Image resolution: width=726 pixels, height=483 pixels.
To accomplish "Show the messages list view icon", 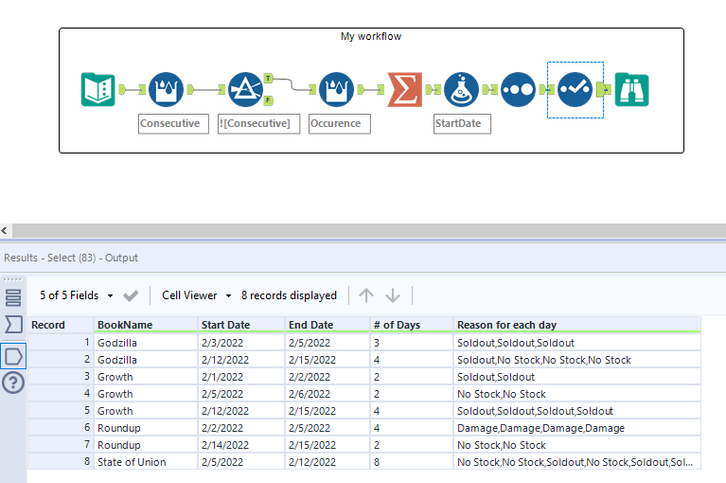I will [x=13, y=297].
